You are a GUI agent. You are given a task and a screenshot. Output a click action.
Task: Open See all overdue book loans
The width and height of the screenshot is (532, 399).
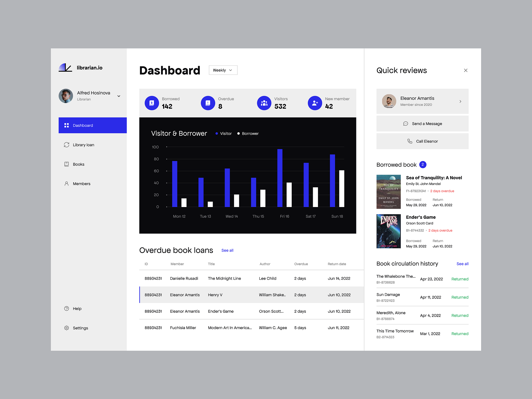tap(227, 250)
